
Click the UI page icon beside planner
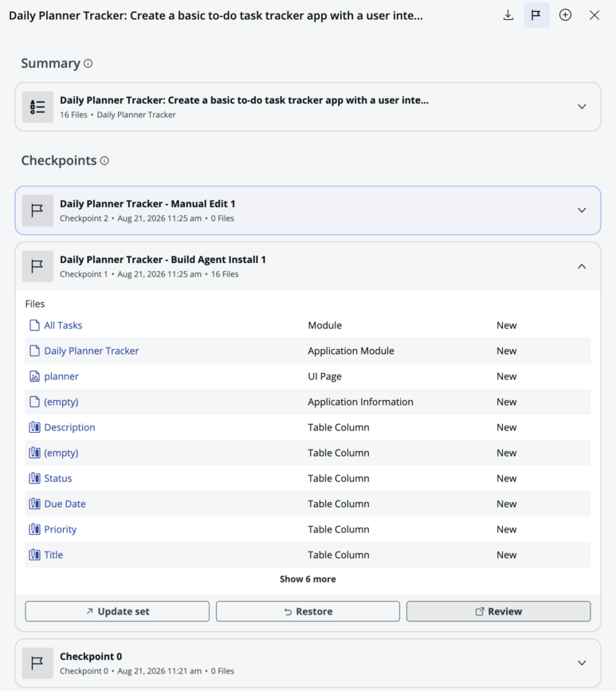34,376
